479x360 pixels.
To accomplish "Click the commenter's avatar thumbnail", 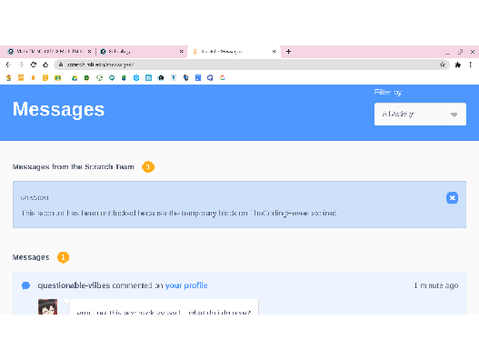I will click(x=48, y=307).
